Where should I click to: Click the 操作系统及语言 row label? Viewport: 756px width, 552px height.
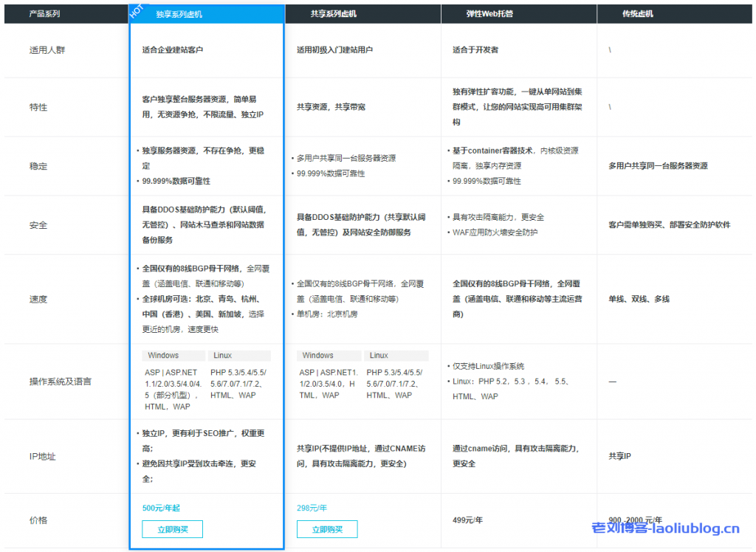pos(61,382)
